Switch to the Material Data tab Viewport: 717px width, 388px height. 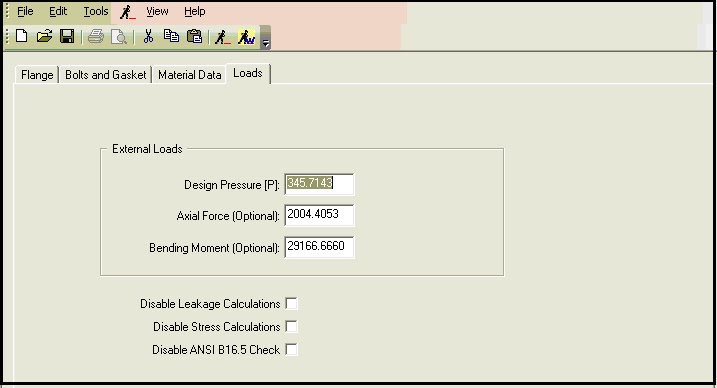pos(189,75)
